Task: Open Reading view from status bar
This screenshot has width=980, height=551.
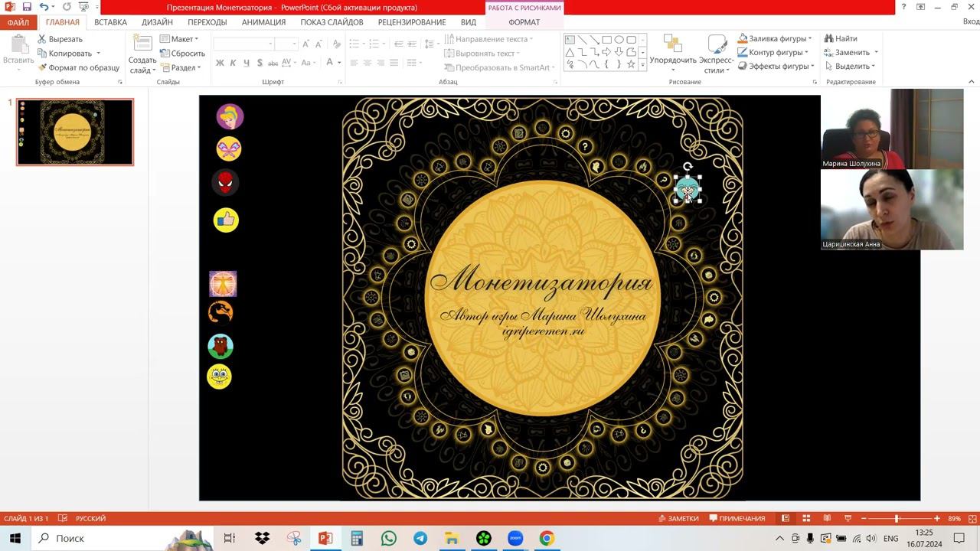Action: click(827, 518)
